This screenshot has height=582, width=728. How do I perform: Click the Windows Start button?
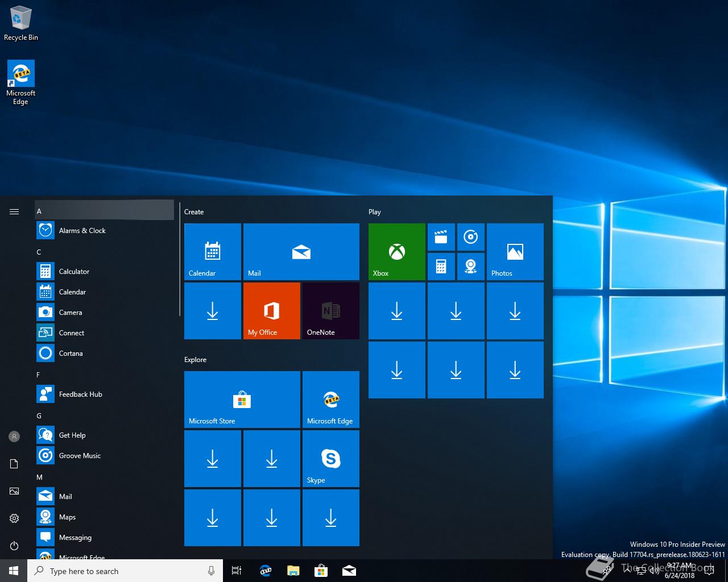(x=14, y=571)
